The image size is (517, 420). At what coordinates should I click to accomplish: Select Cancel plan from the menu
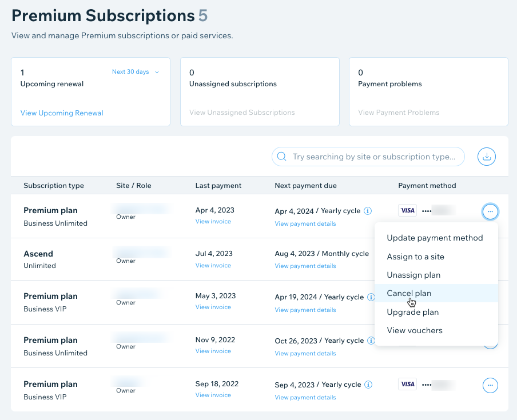[409, 293]
